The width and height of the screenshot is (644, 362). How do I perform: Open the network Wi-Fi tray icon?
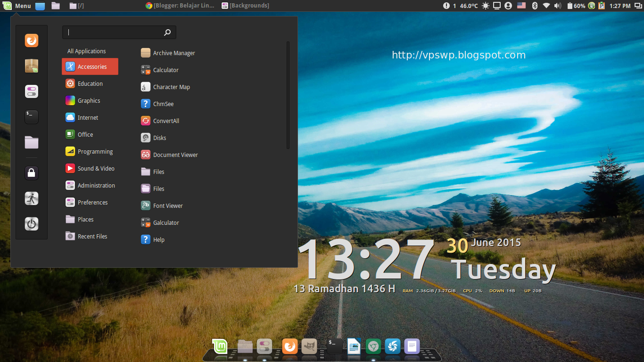click(546, 6)
